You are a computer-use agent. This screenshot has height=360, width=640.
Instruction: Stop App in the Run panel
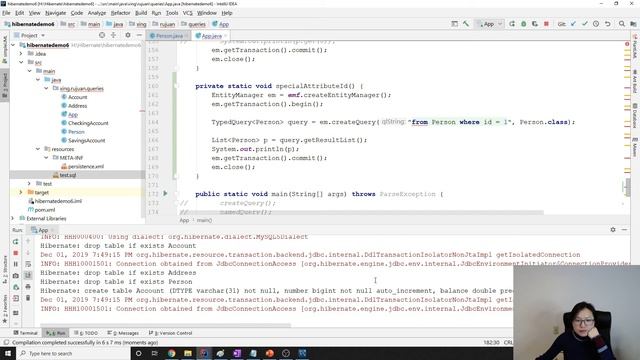tap(16, 253)
